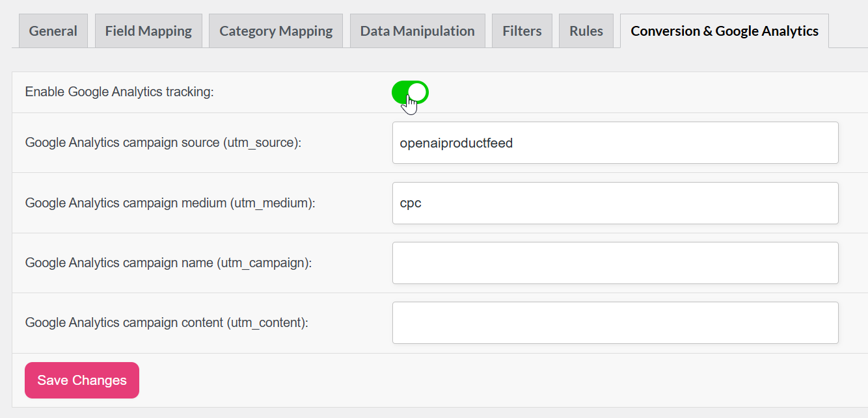Click the campaign source (utm_source) label
868x418 pixels.
point(163,143)
